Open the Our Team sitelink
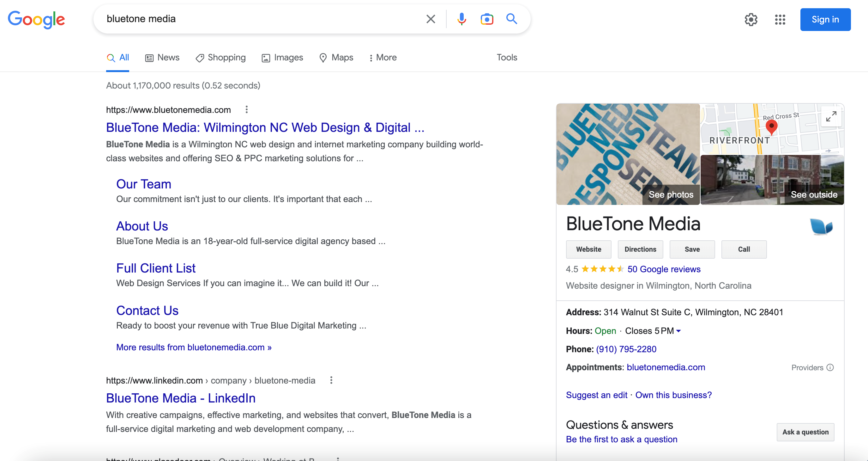The height and width of the screenshot is (461, 868). point(144,184)
